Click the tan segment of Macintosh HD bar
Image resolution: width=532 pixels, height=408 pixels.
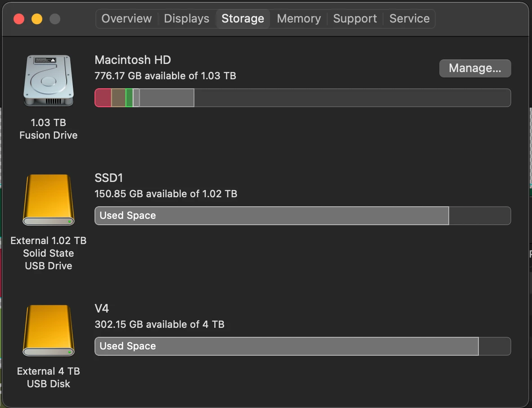pos(118,98)
